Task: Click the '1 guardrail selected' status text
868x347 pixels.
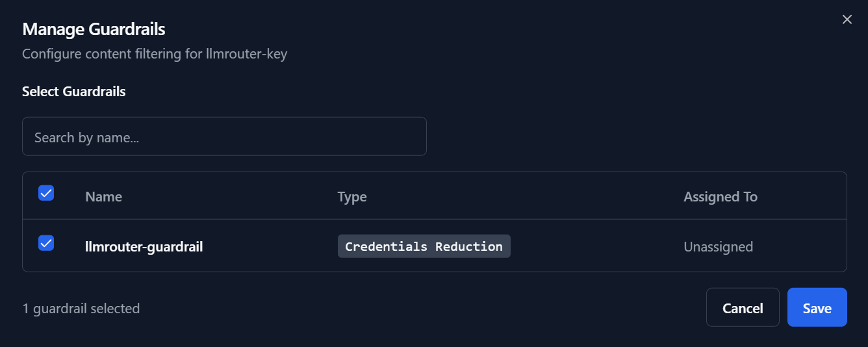Action: click(x=81, y=309)
